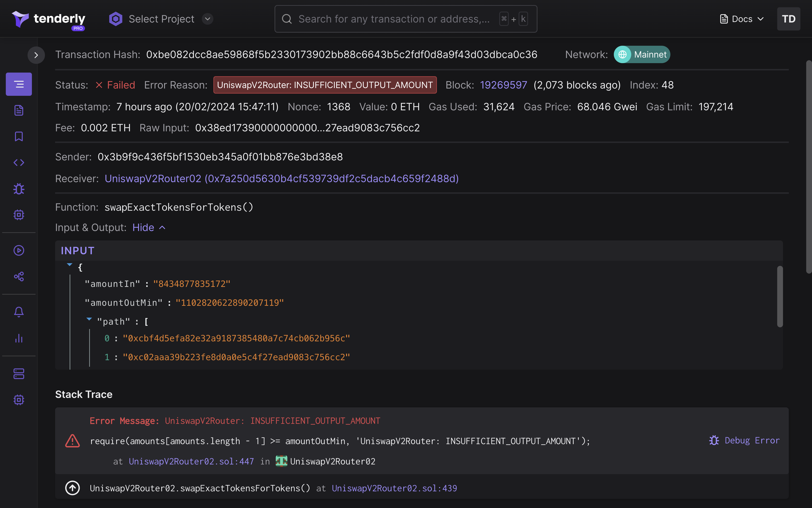Expand the sidebar with the arrow button

[x=36, y=55]
